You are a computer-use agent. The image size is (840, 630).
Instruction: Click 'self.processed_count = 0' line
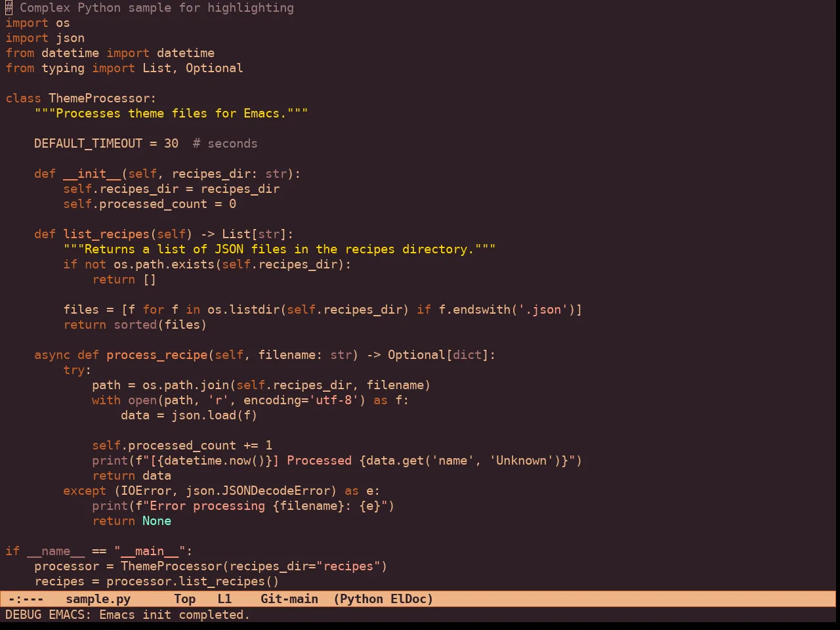pos(150,204)
